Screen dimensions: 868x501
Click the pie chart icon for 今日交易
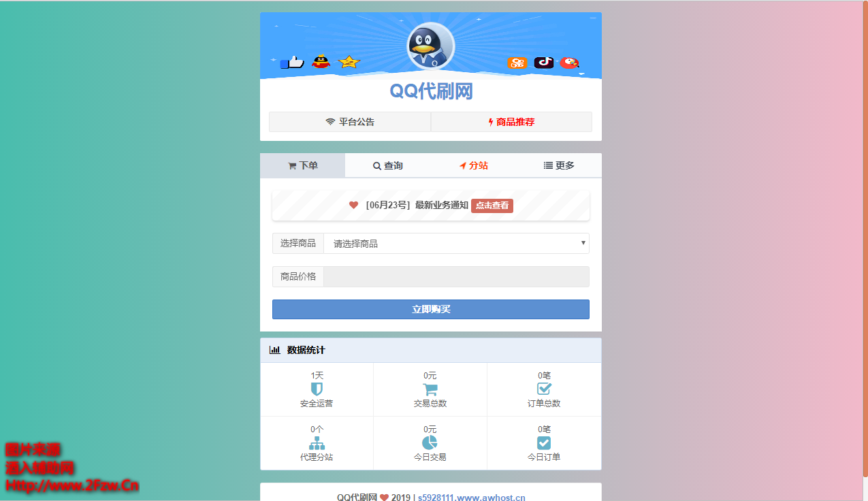coord(430,442)
